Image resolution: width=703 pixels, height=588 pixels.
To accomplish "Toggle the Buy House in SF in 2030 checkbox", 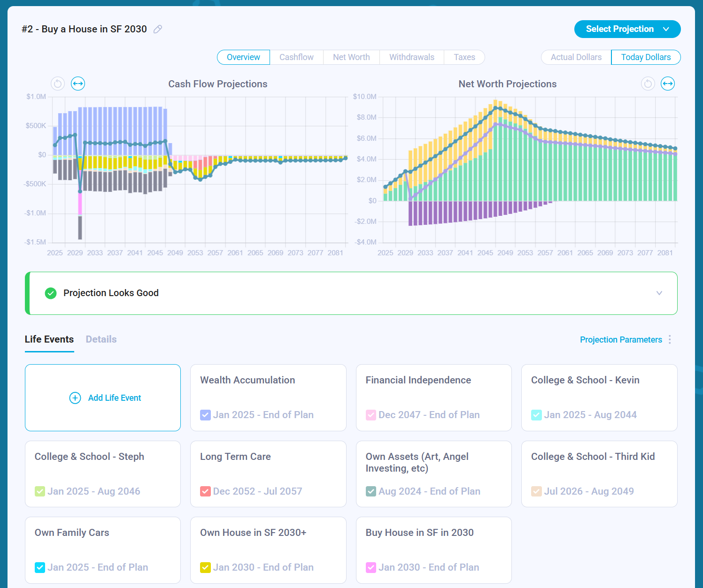I will pos(371,567).
